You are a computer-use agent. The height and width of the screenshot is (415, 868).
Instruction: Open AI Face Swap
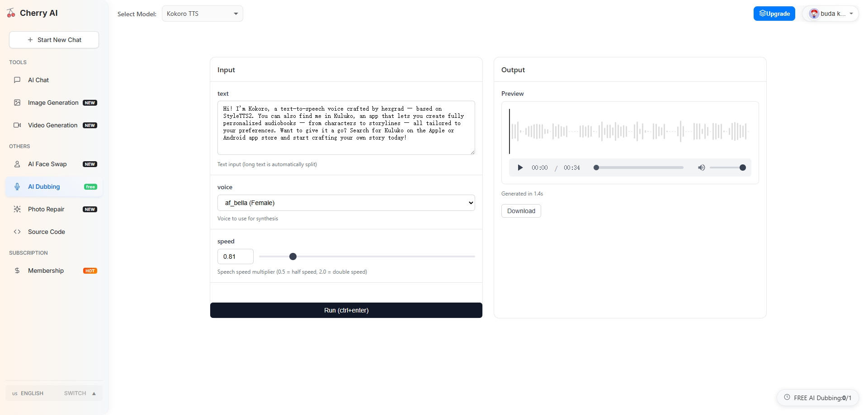point(54,164)
